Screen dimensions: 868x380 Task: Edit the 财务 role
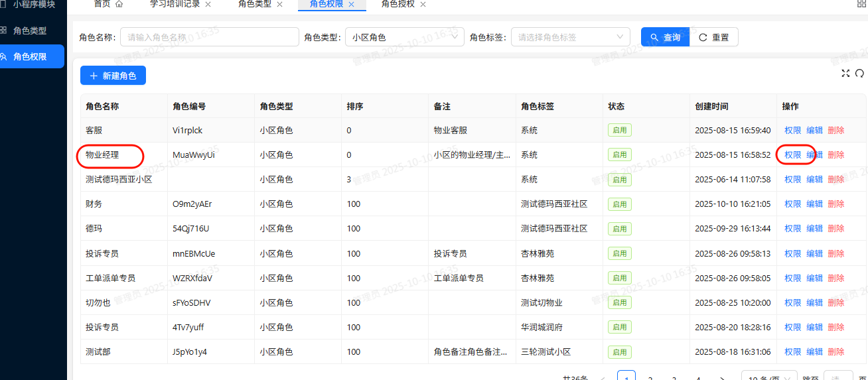814,204
